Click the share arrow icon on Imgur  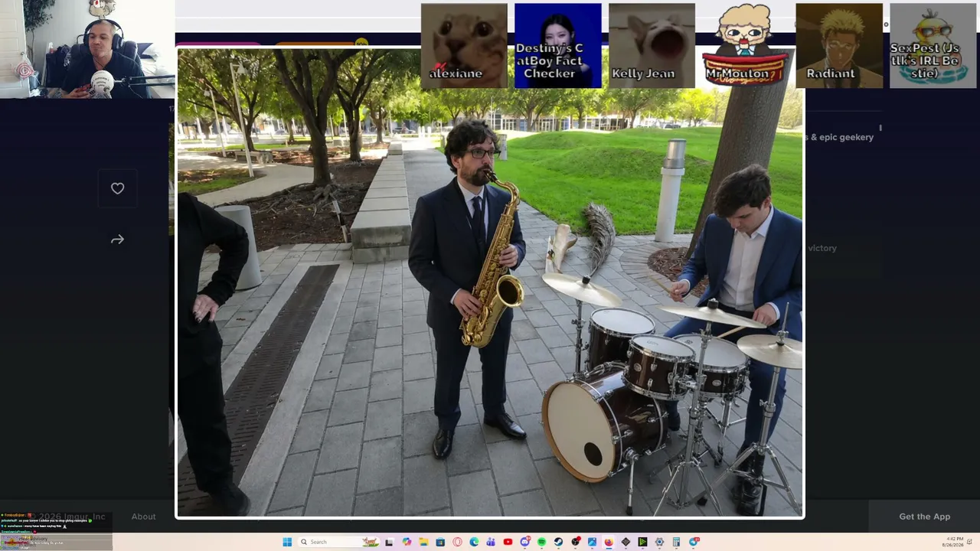click(x=117, y=240)
